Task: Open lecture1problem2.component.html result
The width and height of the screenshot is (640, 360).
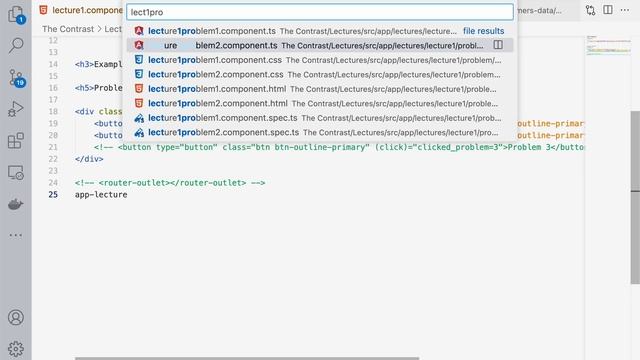Action: pyautogui.click(x=320, y=104)
